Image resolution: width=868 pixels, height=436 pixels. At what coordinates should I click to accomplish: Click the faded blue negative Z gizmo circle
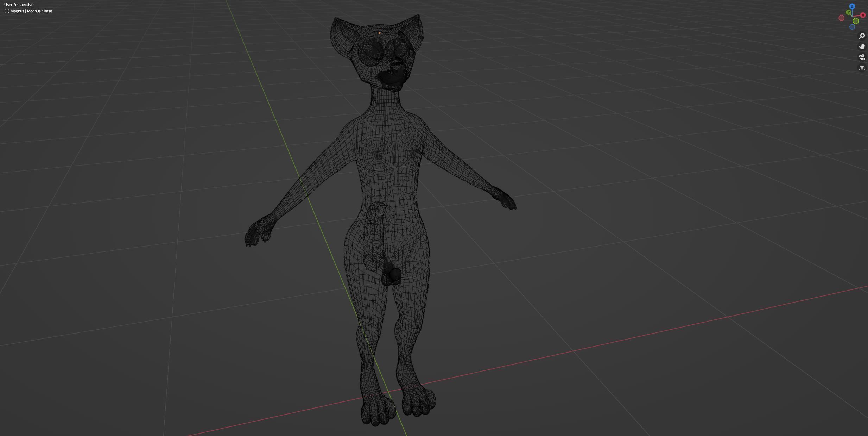[x=852, y=27]
